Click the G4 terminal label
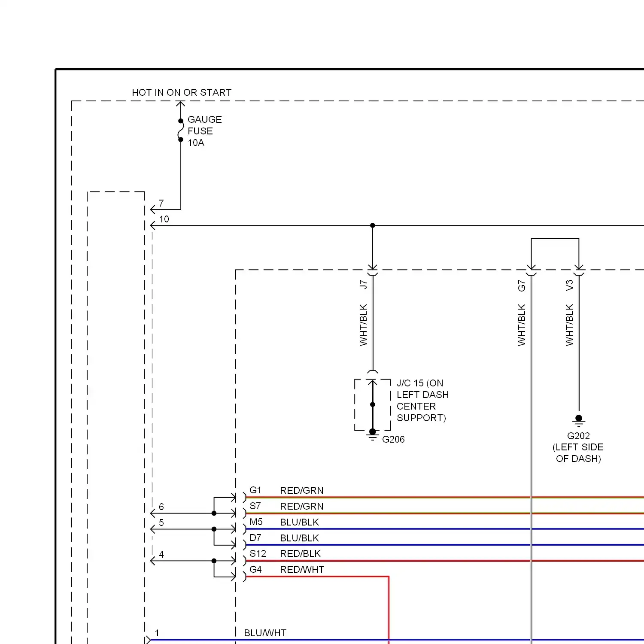The image size is (644, 644). tap(255, 569)
